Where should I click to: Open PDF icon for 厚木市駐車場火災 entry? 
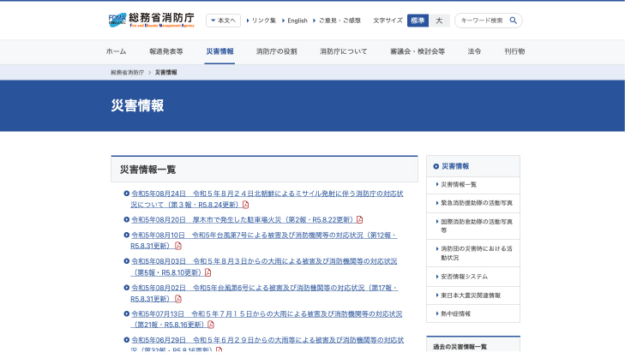pos(359,219)
